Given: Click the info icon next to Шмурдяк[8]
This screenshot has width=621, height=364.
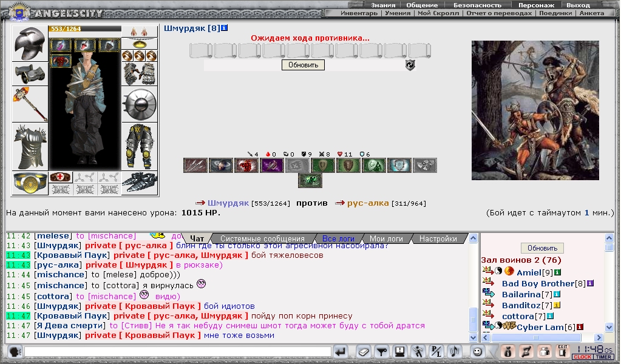Looking at the screenshot, I should [x=224, y=28].
